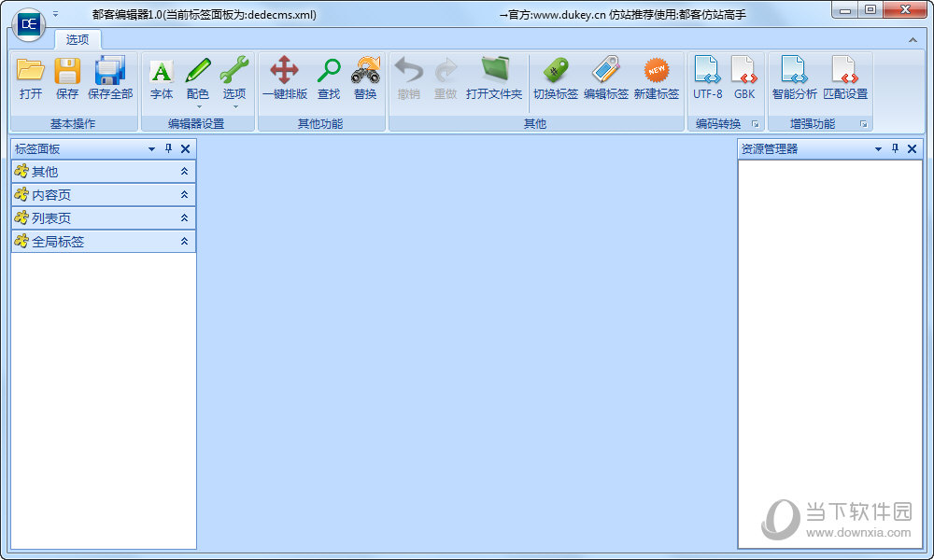Image resolution: width=934 pixels, height=560 pixels.
Task: Save the file using the 保存 icon
Action: pos(67,78)
